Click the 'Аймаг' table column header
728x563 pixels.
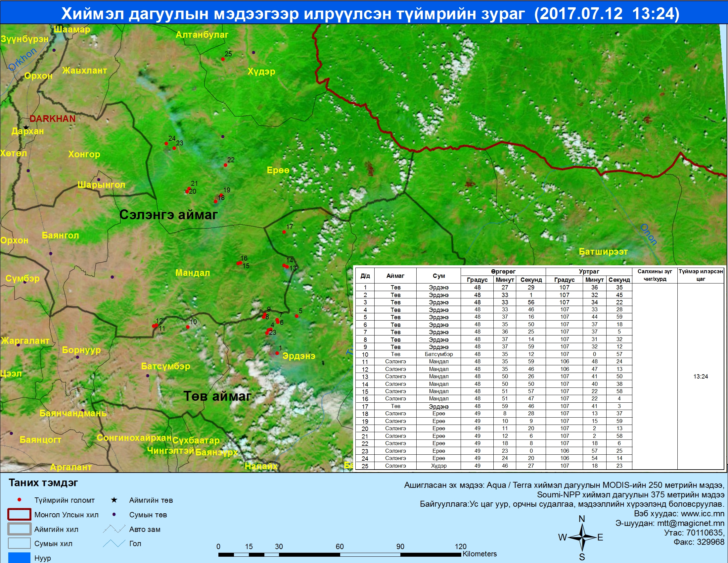[x=395, y=276]
